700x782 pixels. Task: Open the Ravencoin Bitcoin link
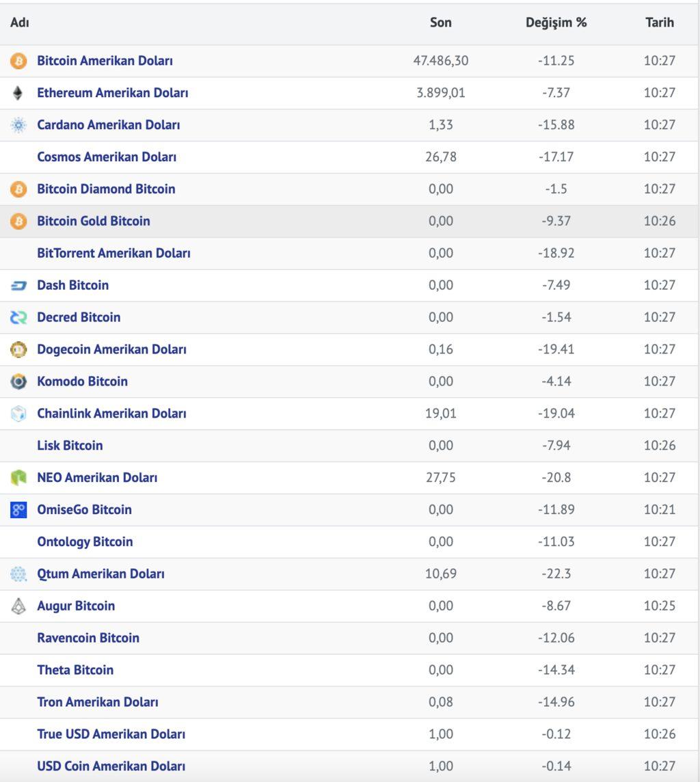pyautogui.click(x=88, y=638)
